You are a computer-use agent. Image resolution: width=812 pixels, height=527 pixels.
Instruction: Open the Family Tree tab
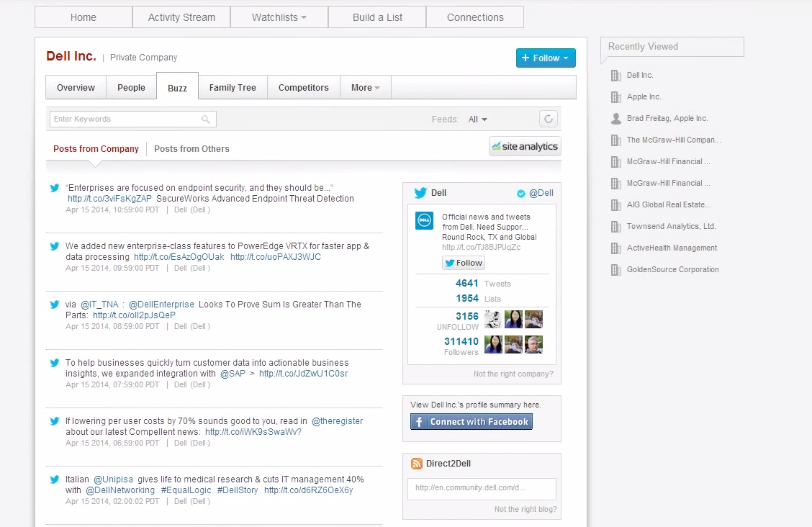[x=232, y=86]
